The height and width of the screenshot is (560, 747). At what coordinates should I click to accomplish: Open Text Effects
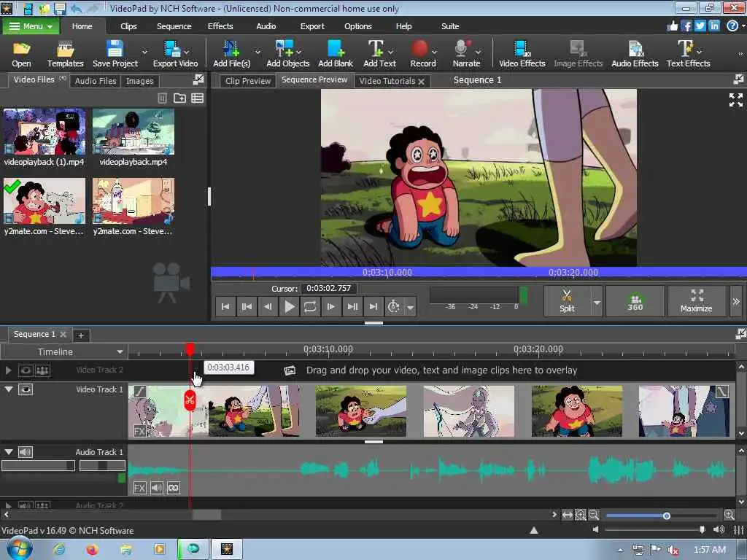(x=688, y=54)
